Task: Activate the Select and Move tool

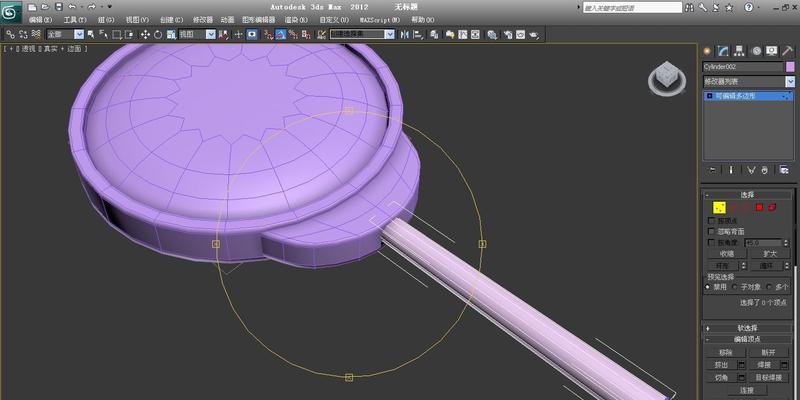Action: [x=145, y=34]
